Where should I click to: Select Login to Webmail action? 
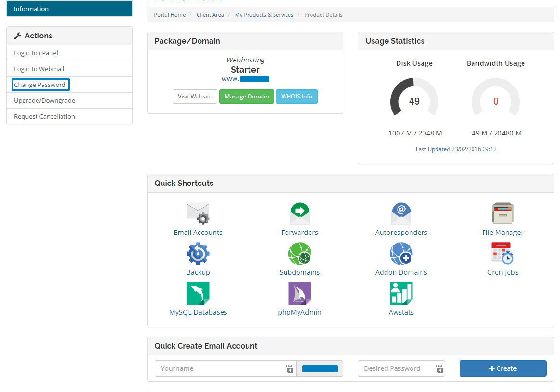click(69, 69)
